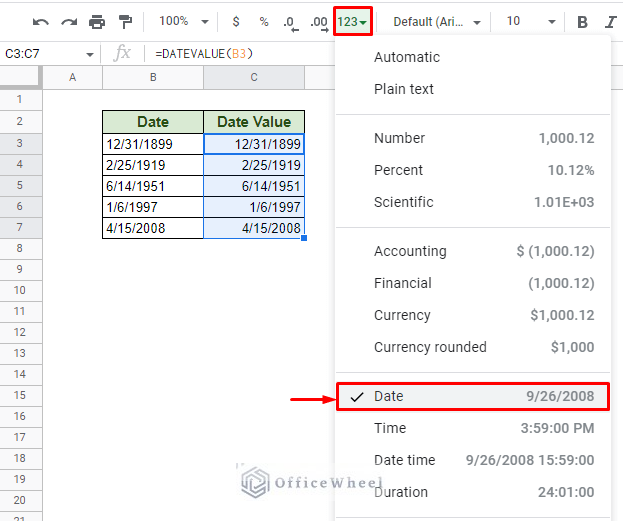
Task: Select the Paint format roller icon
Action: pyautogui.click(x=125, y=21)
